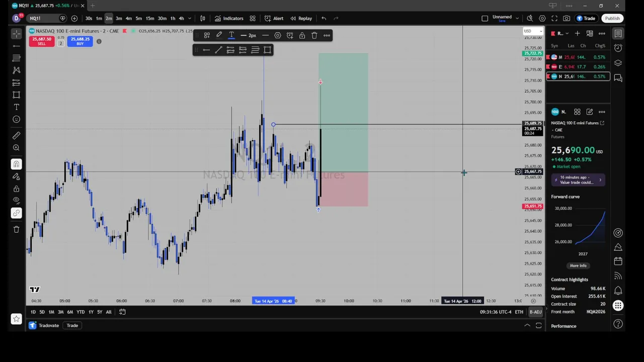Viewport: 644px width, 362px height.
Task: Select horizontal line tool in favorites bar
Action: click(x=206, y=50)
